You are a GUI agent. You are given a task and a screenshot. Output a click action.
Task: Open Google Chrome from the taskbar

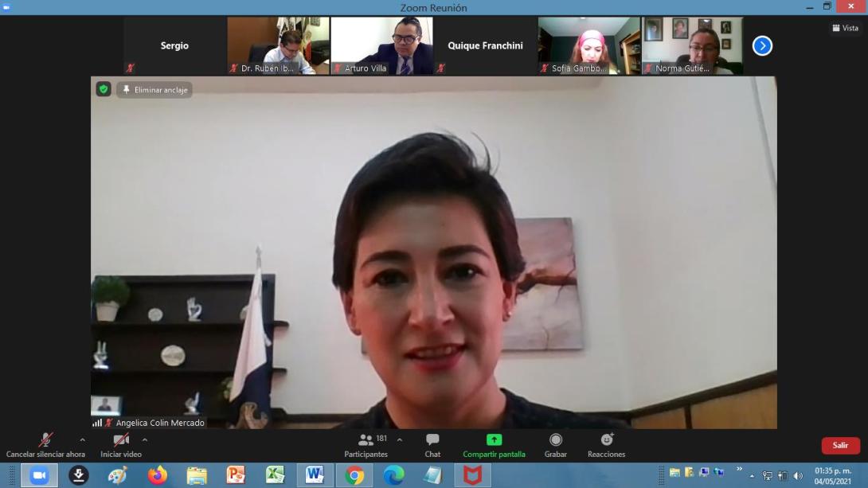(x=354, y=475)
